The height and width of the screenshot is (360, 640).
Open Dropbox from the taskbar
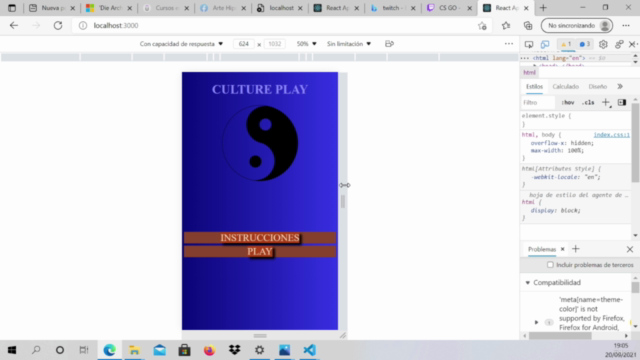pyautogui.click(x=235, y=350)
